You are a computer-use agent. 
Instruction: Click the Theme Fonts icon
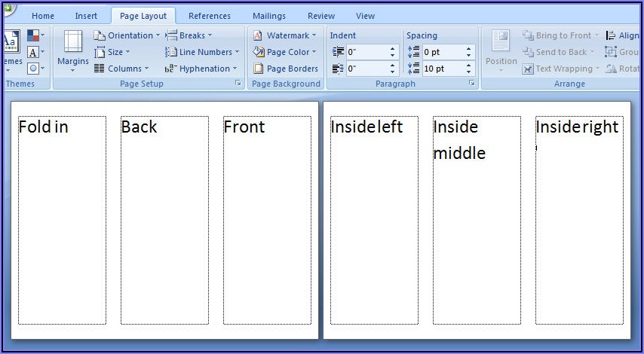(33, 52)
